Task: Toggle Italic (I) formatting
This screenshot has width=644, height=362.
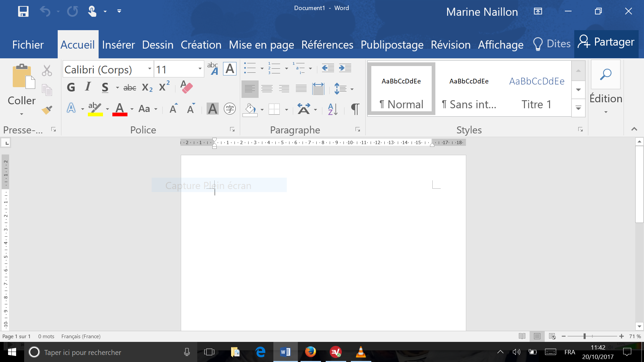Action: pyautogui.click(x=88, y=87)
